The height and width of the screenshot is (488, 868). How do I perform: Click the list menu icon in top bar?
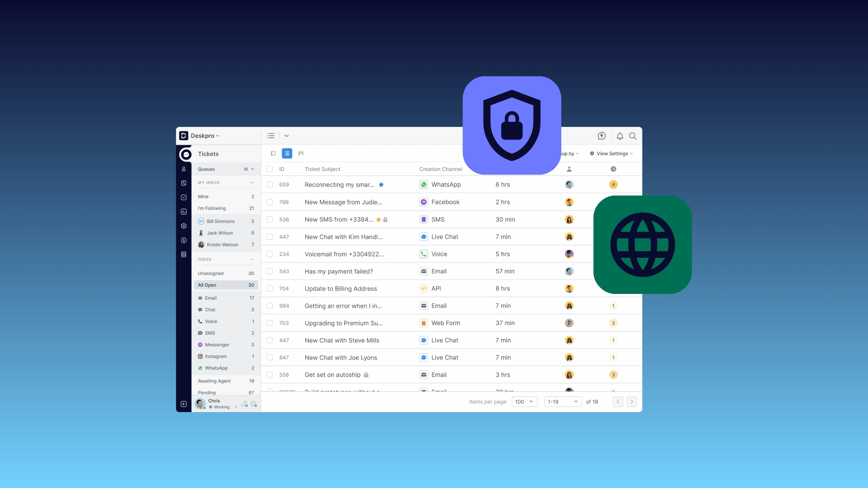click(271, 136)
